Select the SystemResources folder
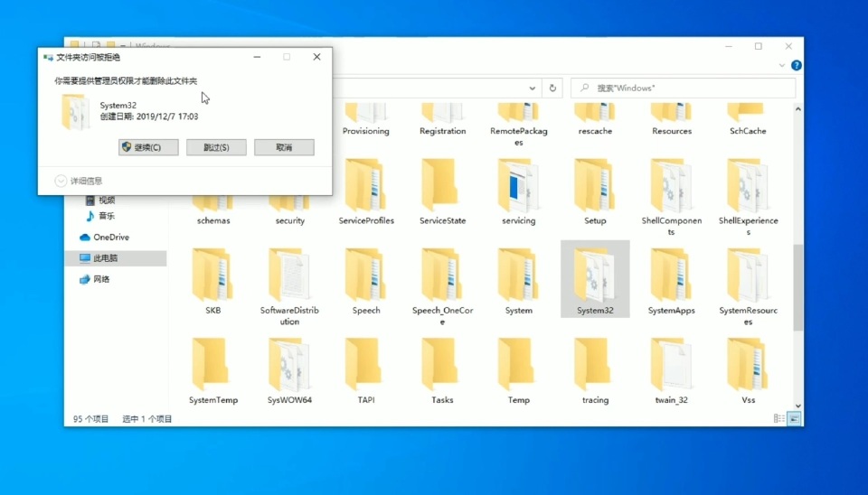 pyautogui.click(x=748, y=287)
